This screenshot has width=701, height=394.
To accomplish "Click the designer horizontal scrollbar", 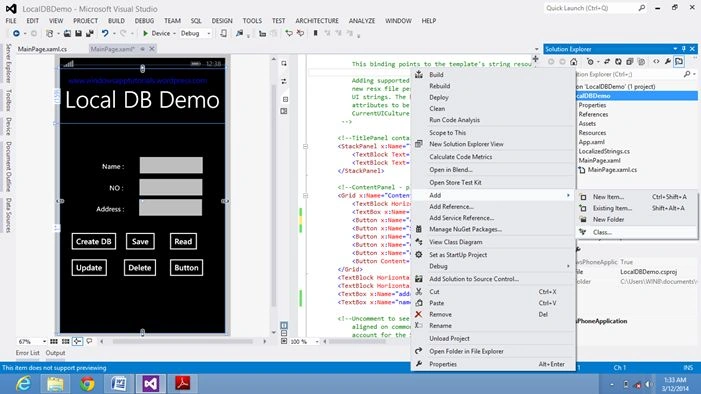I will coord(183,342).
